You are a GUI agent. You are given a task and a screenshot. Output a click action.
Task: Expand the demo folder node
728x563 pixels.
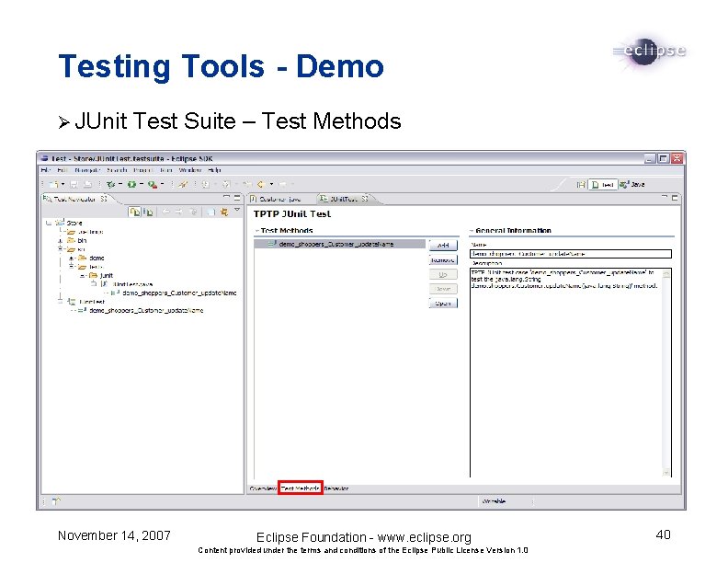pos(71,258)
